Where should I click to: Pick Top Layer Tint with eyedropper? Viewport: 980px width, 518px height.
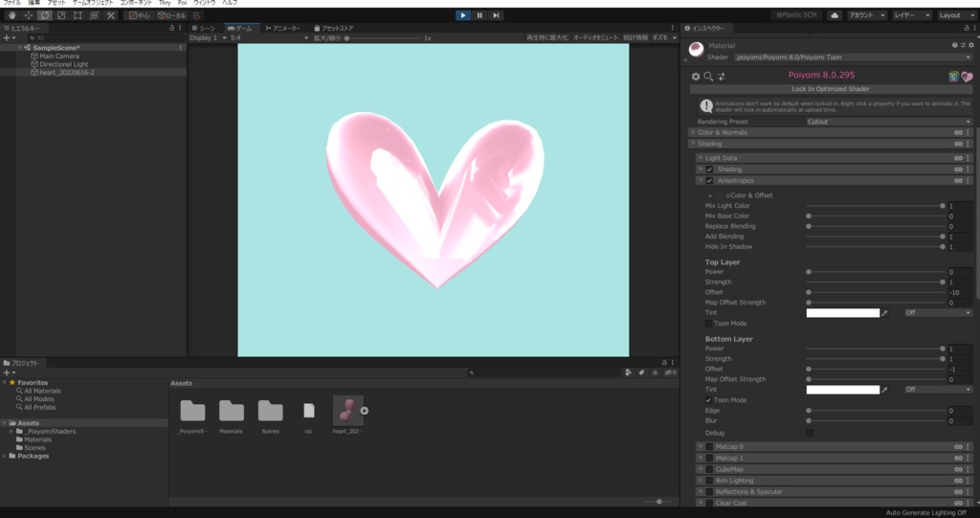pos(885,313)
